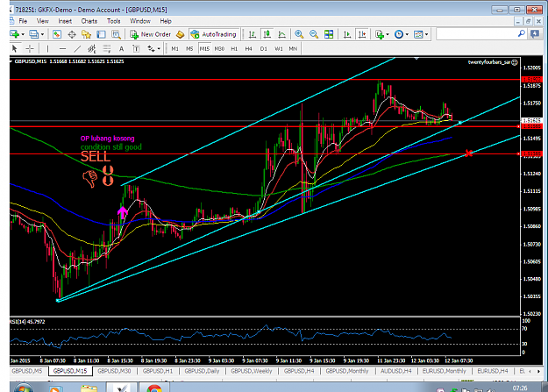548x392 pixels.
Task: Switch timeframe to M5
Action: coord(189,48)
